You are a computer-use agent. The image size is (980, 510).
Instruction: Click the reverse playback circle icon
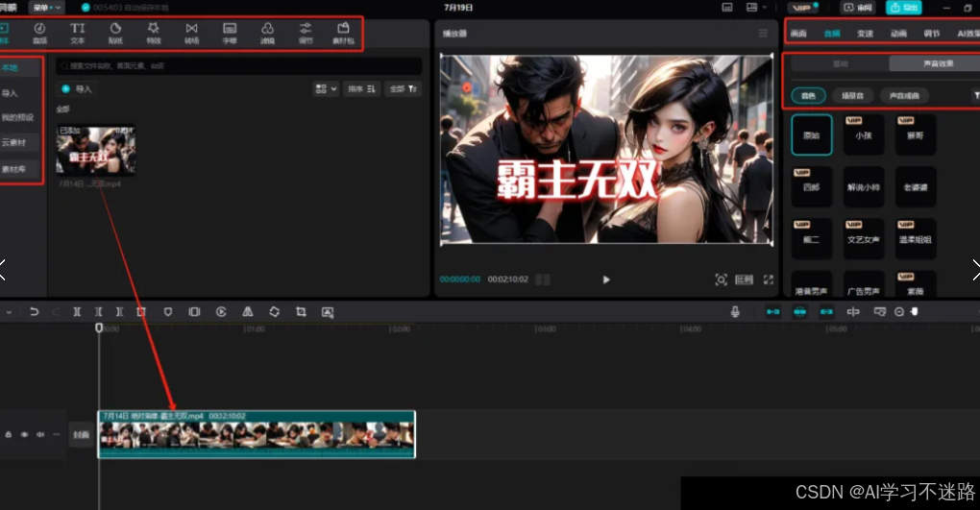click(221, 311)
